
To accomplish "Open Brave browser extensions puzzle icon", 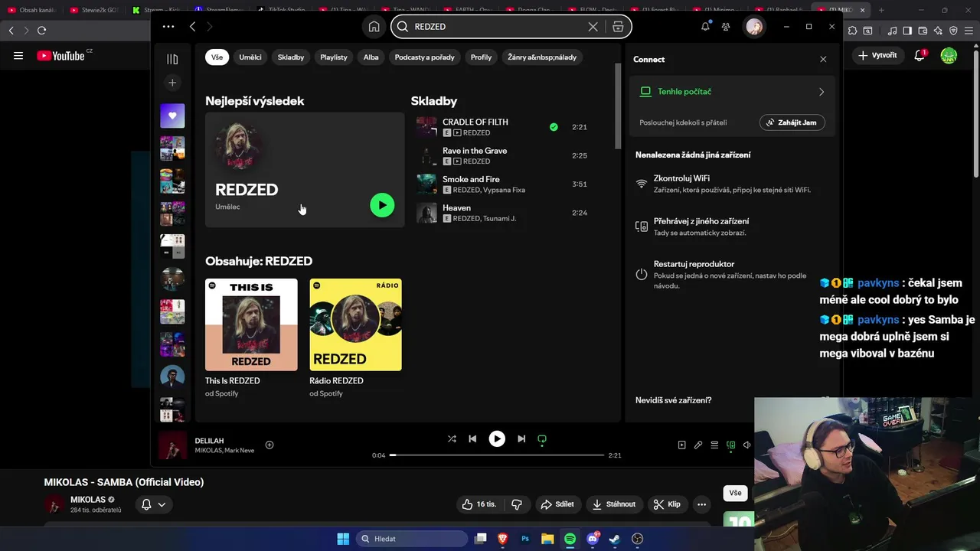I will coord(852,31).
